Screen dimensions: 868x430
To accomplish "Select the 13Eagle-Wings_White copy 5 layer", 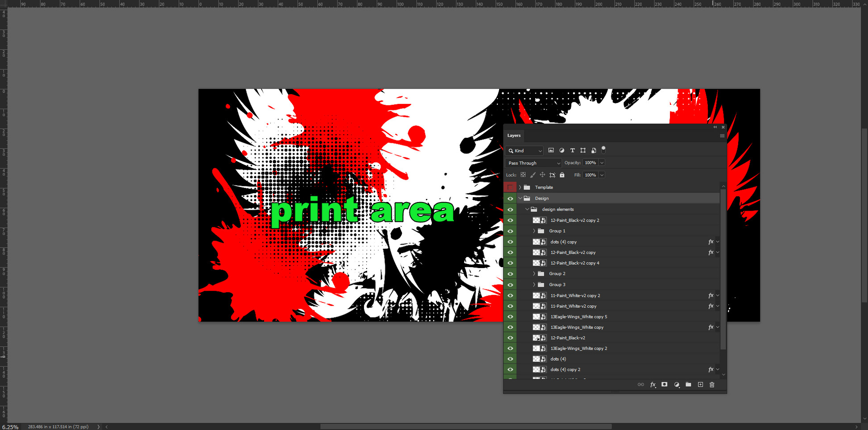I will click(579, 317).
